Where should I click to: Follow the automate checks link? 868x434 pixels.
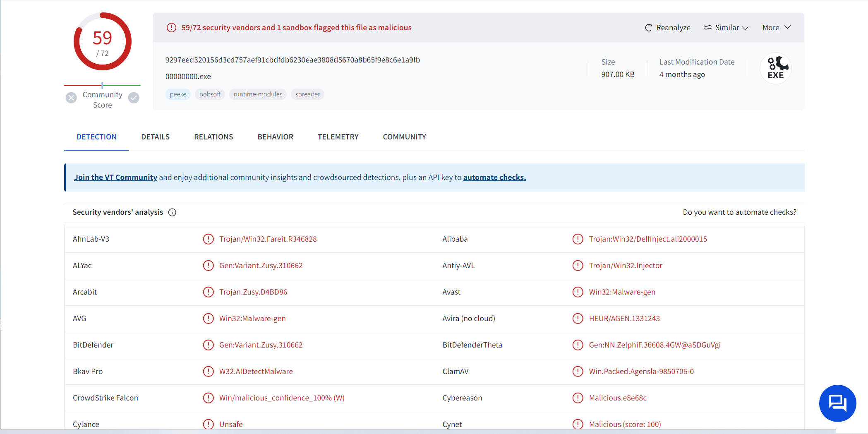point(494,177)
